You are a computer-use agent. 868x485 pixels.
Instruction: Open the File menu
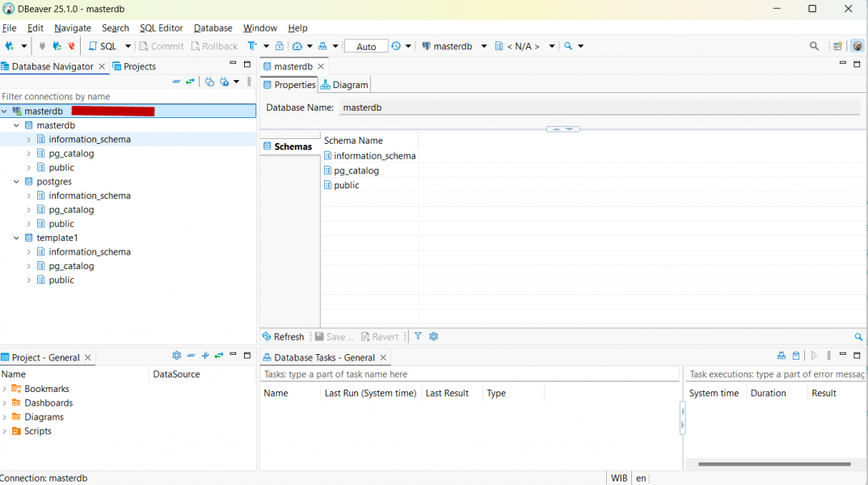pyautogui.click(x=10, y=27)
